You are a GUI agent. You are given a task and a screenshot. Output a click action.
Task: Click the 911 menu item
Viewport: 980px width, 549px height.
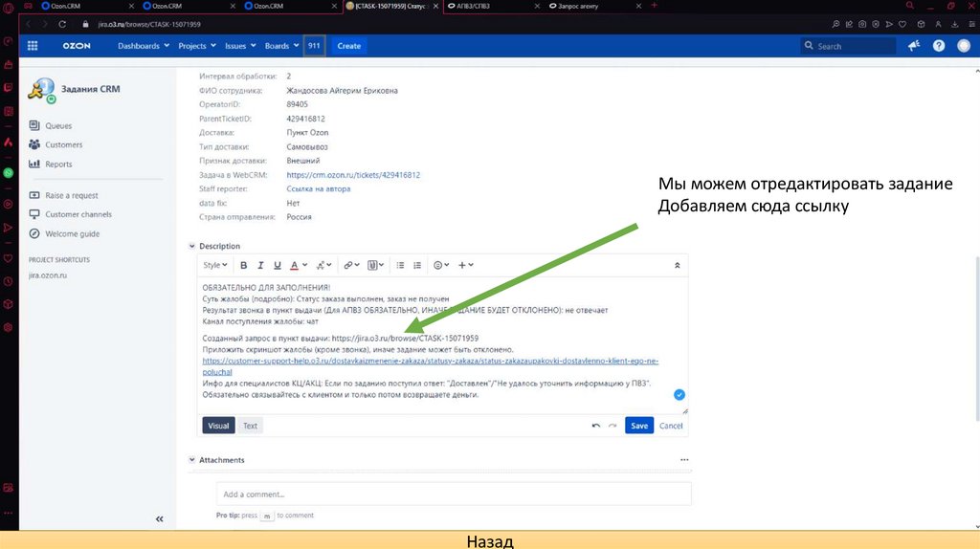click(x=314, y=46)
